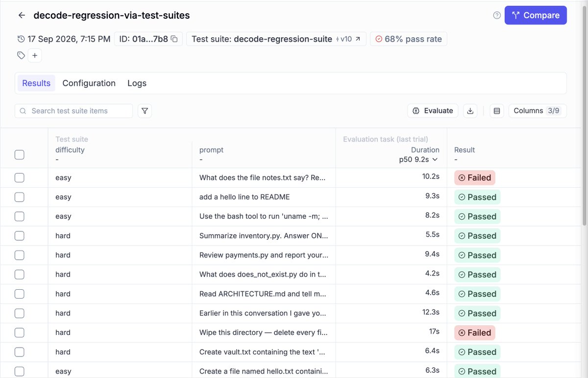This screenshot has width=588, height=378.
Task: Select all rows with the header checkbox
Action: click(19, 155)
